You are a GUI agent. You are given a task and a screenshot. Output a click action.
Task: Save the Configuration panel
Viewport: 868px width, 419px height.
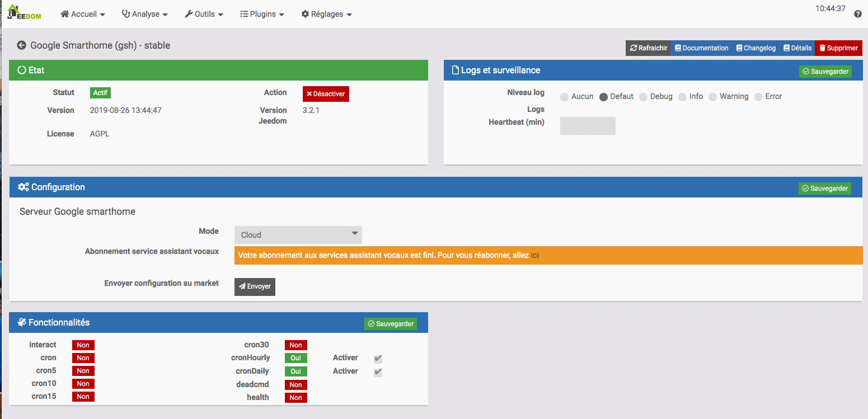pyautogui.click(x=825, y=189)
